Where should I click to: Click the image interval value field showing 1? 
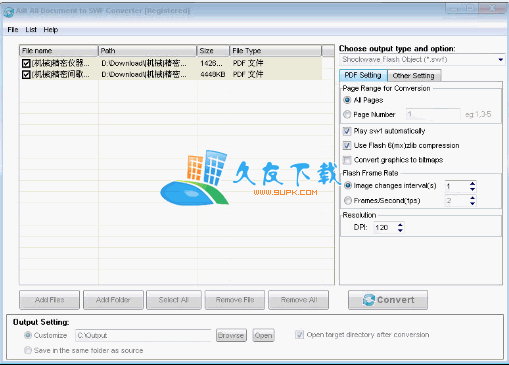coord(457,186)
